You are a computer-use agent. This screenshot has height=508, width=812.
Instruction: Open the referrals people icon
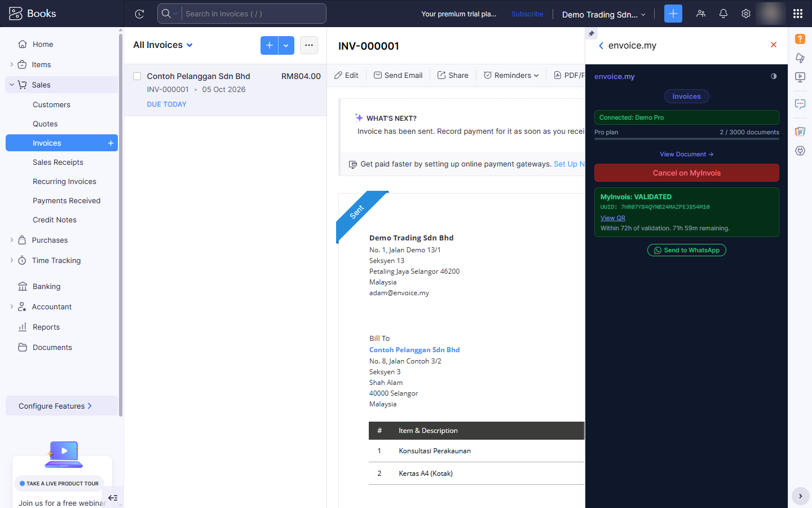[x=701, y=14]
